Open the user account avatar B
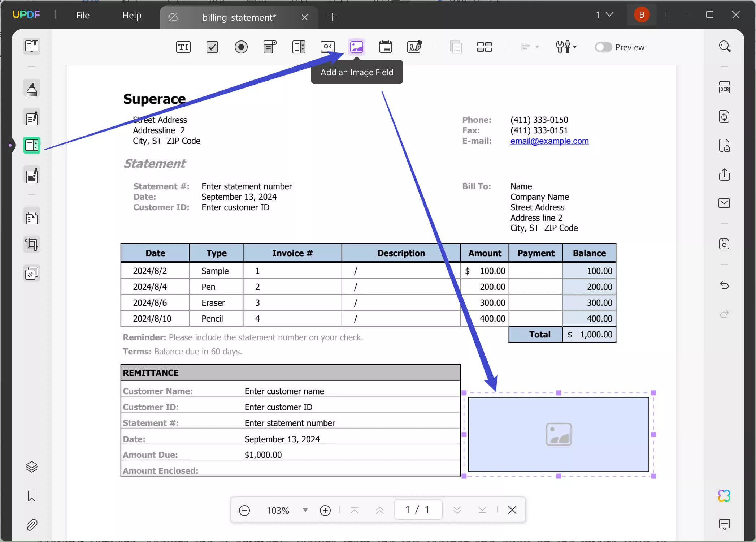Image resolution: width=756 pixels, height=542 pixels. coord(642,15)
